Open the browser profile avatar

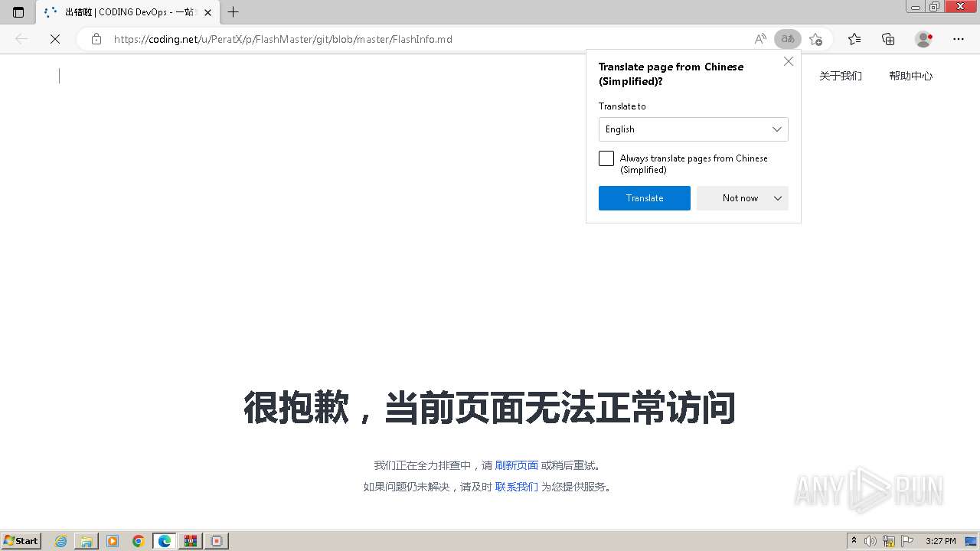click(x=924, y=39)
